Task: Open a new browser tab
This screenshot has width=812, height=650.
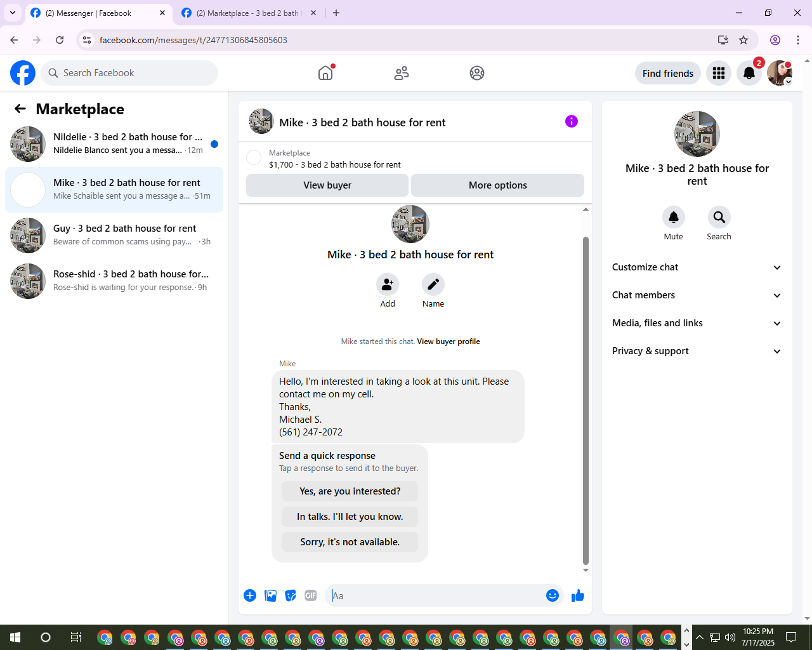Action: click(336, 13)
